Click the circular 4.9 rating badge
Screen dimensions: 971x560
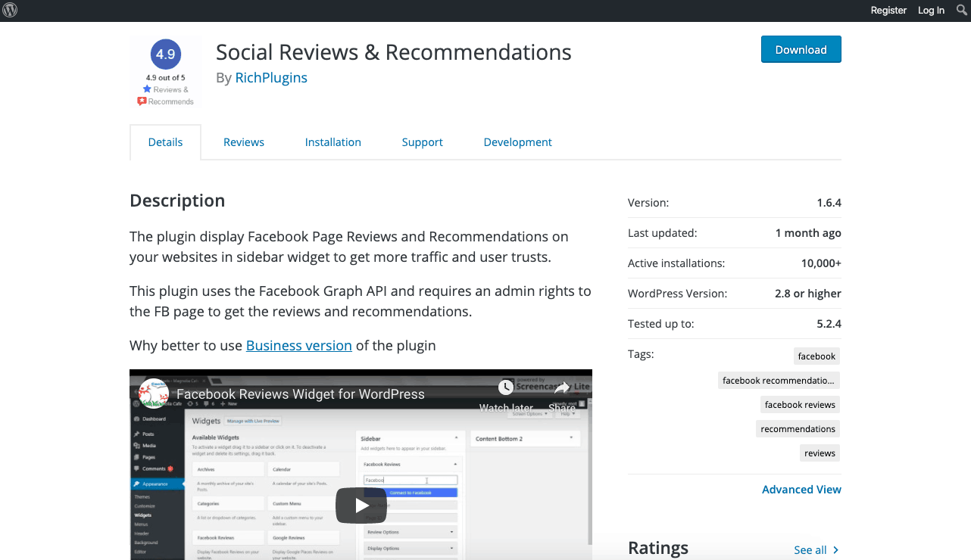(165, 54)
